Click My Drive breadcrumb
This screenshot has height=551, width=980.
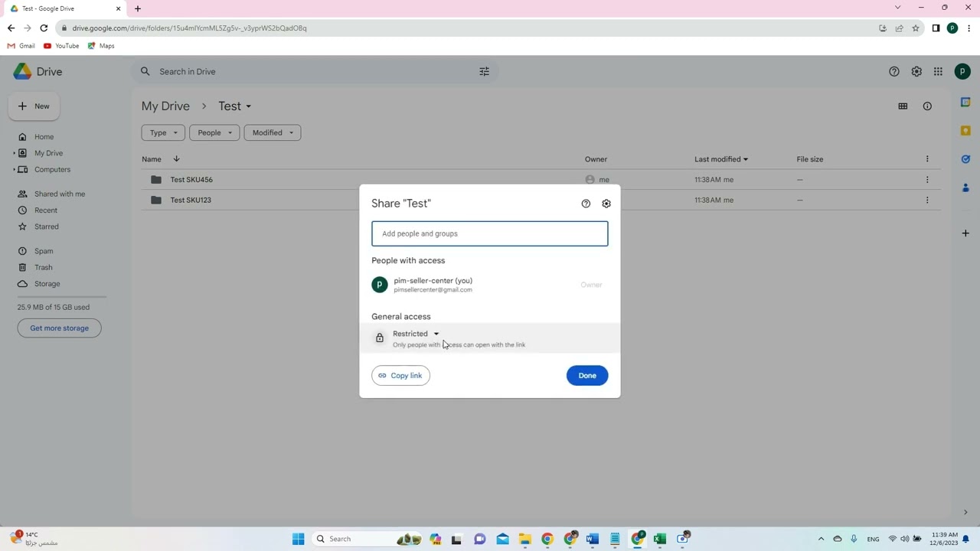(165, 106)
